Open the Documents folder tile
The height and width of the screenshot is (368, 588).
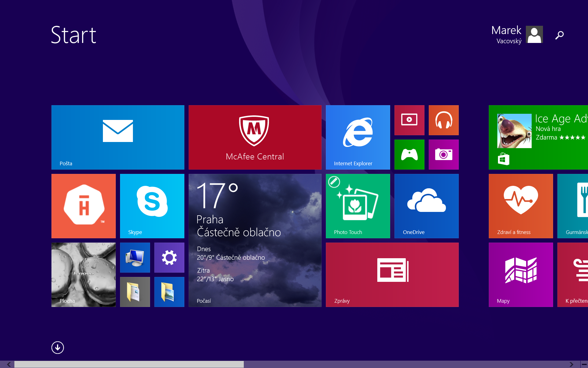click(x=135, y=292)
